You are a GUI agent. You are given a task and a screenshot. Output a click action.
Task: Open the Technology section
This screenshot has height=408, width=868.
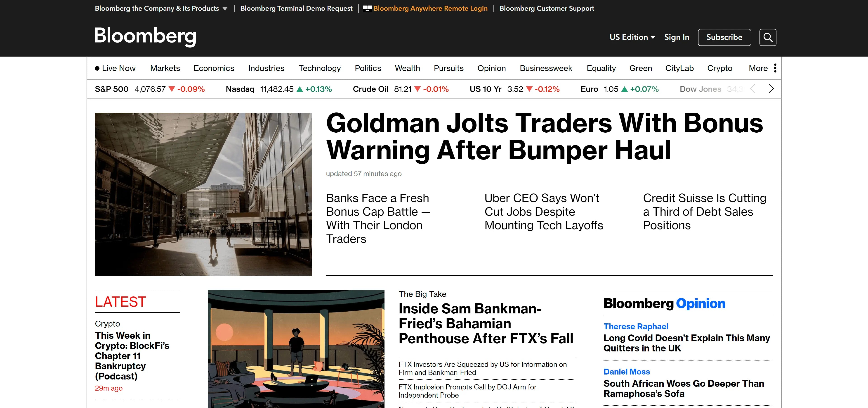coord(319,68)
